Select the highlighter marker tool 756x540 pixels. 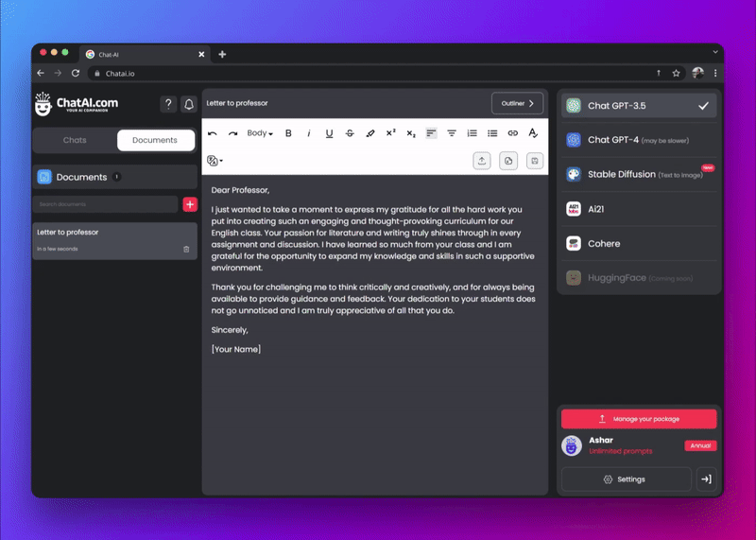click(x=370, y=133)
